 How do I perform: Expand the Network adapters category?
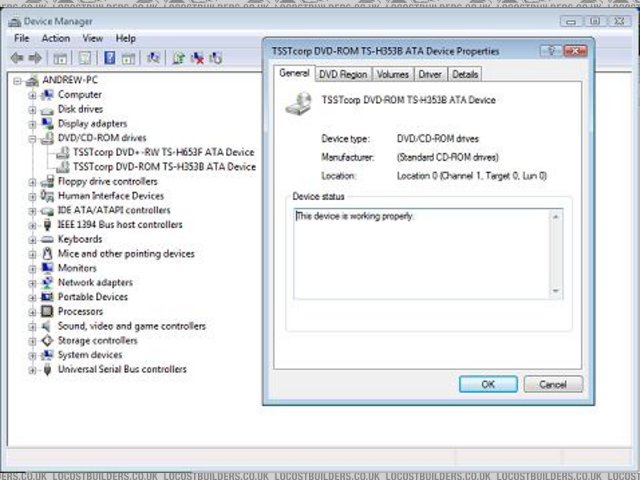click(x=32, y=283)
